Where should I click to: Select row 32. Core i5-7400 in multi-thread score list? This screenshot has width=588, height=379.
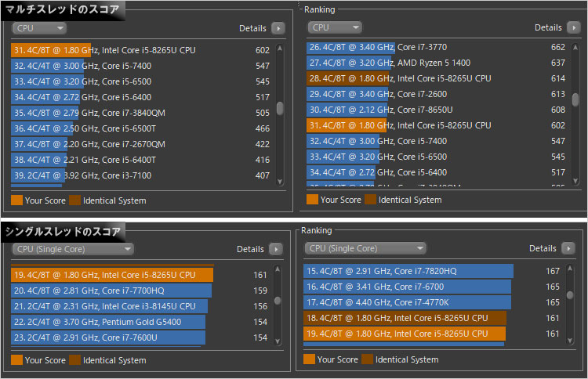pos(140,66)
